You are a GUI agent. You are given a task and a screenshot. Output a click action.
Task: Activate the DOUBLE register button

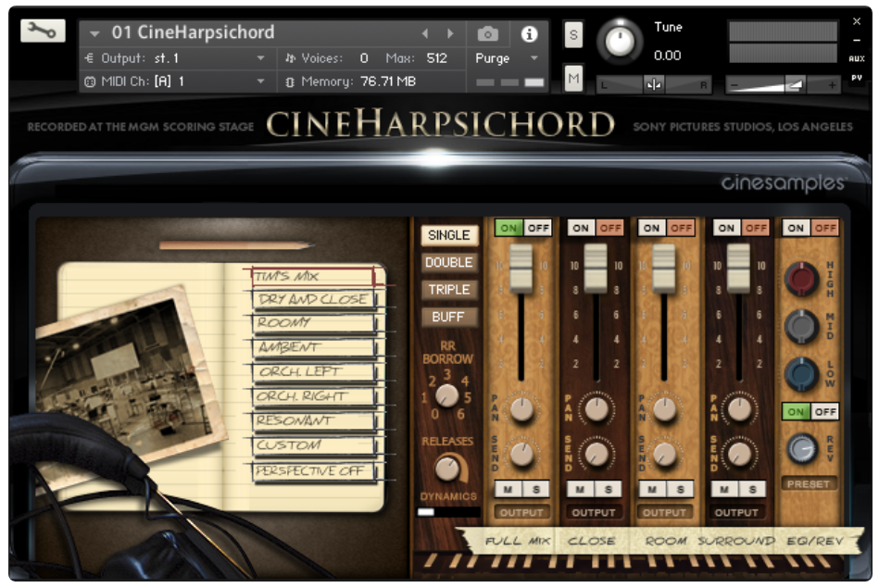tap(449, 262)
